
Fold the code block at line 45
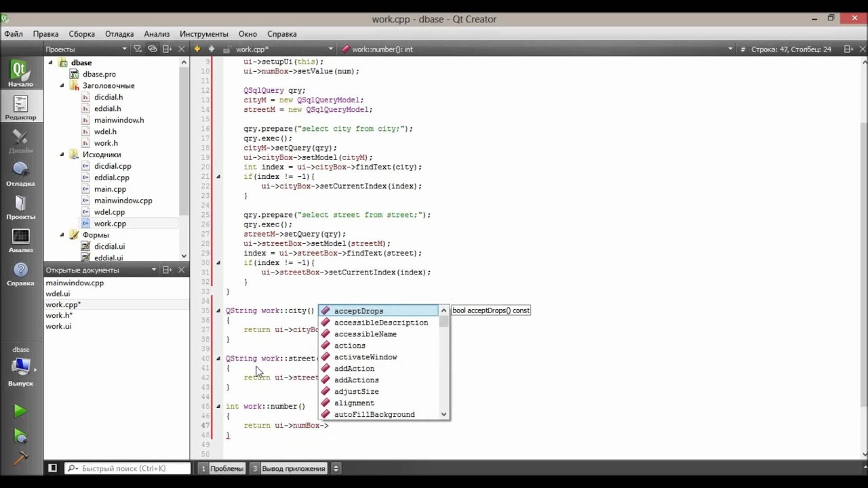218,406
